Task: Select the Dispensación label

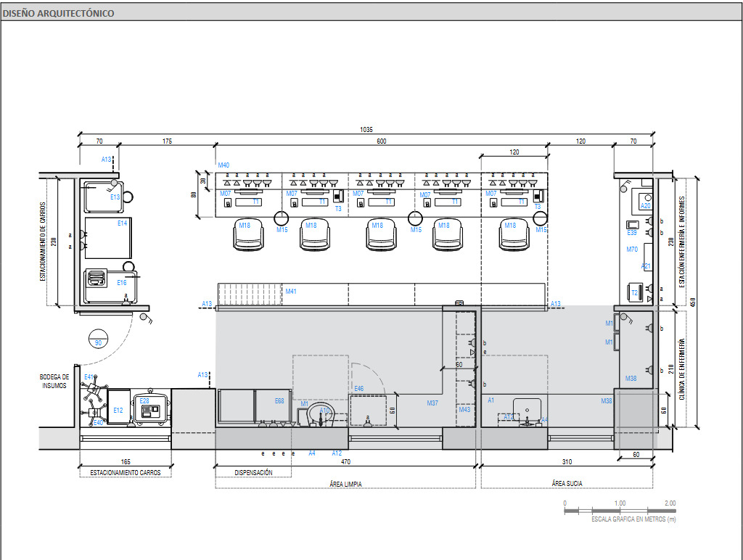Action: pyautogui.click(x=253, y=472)
